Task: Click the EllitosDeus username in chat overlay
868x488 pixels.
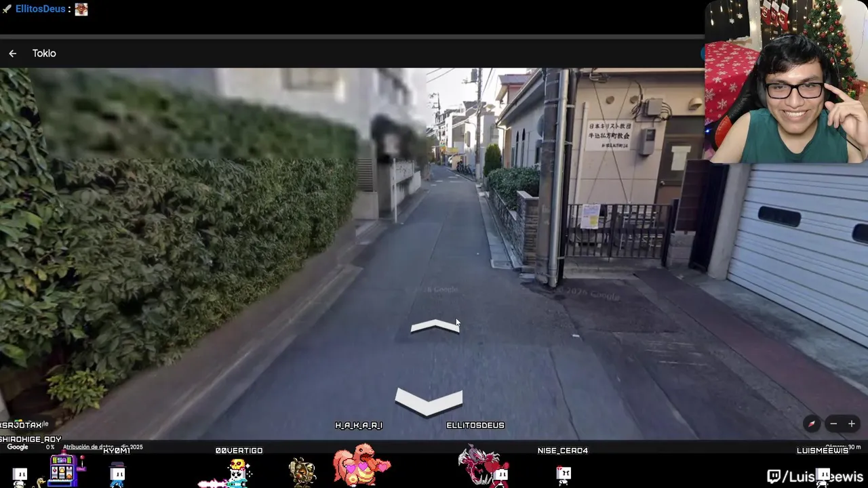Action: pos(40,9)
